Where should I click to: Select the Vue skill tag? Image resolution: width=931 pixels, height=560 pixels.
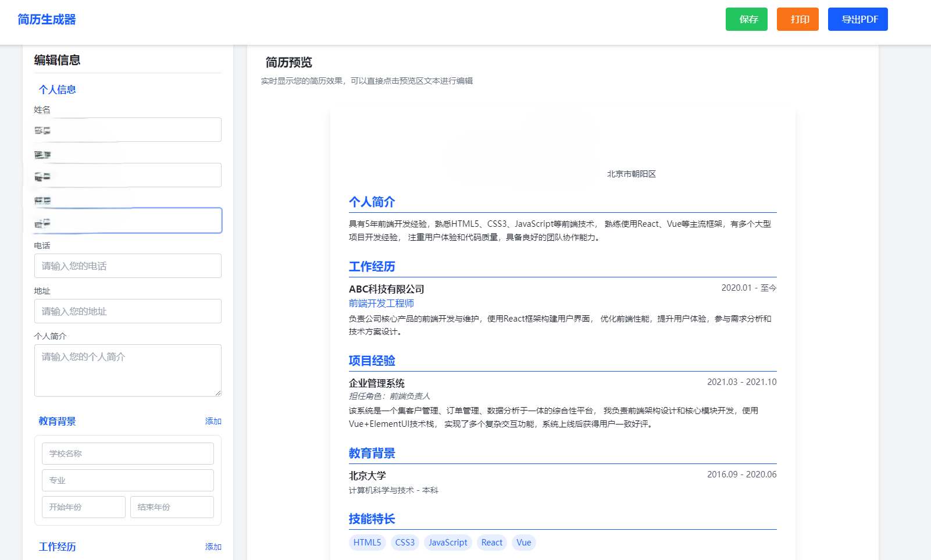coord(524,543)
